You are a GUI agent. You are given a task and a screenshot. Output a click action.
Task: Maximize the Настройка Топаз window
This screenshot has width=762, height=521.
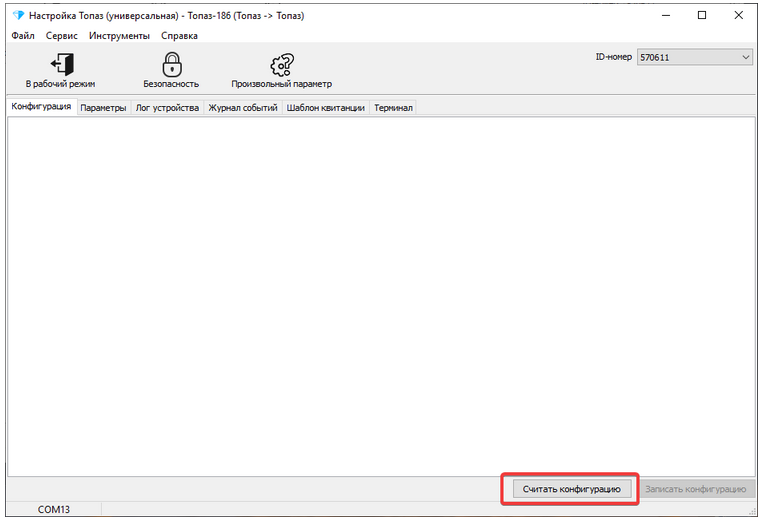(702, 15)
